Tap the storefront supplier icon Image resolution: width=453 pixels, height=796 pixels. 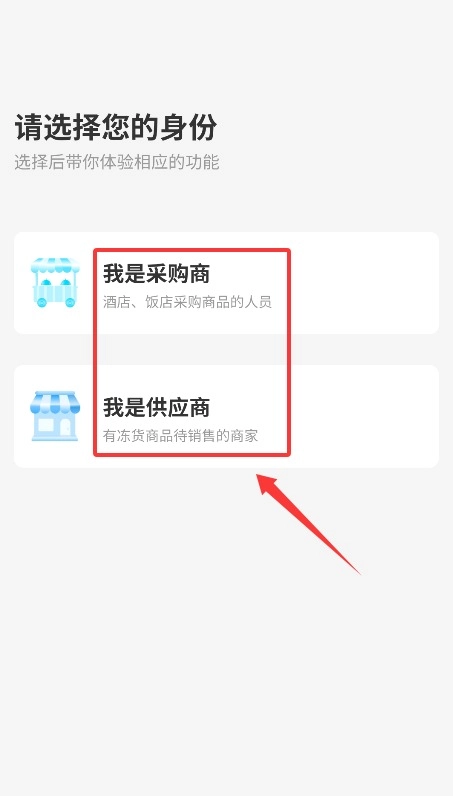click(55, 416)
